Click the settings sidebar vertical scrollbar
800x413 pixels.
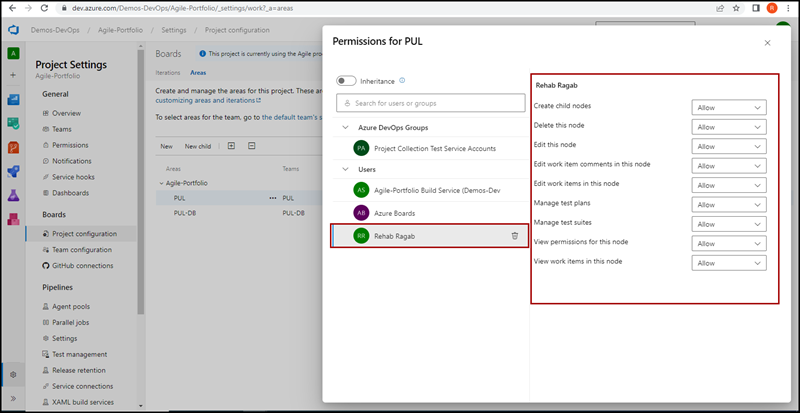(x=141, y=181)
